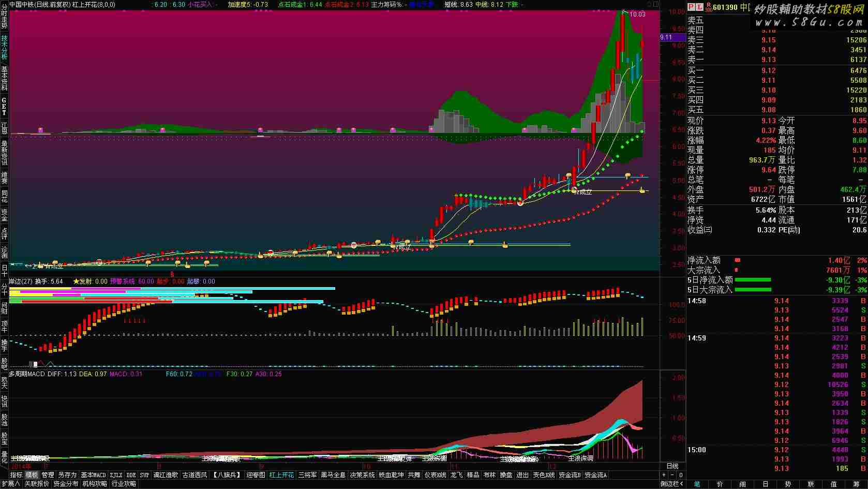The image size is (868, 489).
Task: Select the 模板 tab at the bottom
Action: pos(32,475)
